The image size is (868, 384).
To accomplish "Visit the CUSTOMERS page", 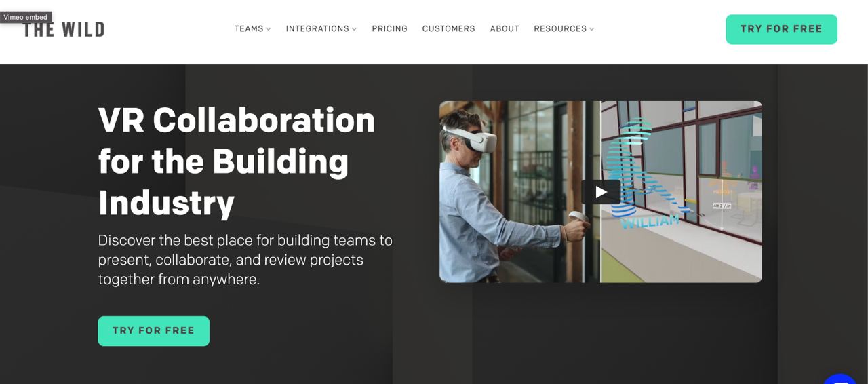I will (x=448, y=28).
